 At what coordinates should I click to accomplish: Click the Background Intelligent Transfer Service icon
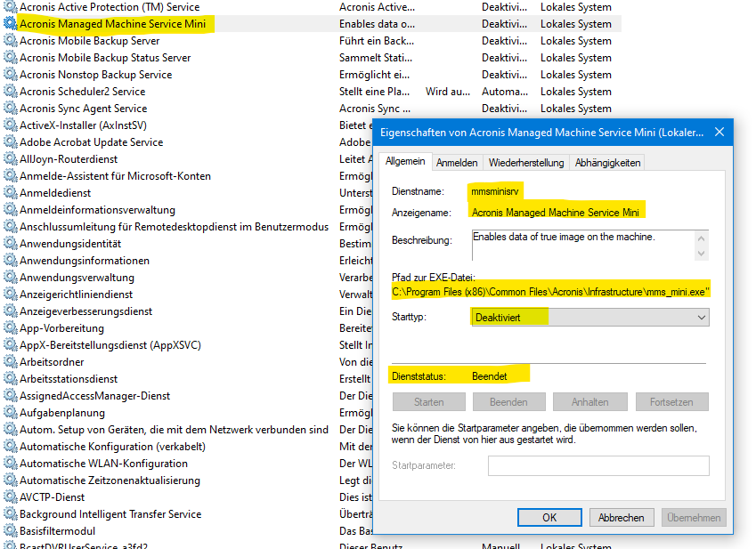click(11, 514)
